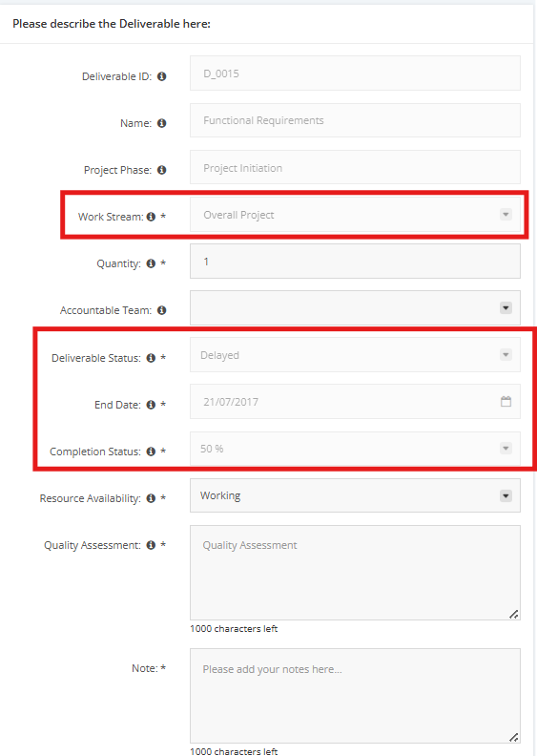Click the Work Stream info icon
This screenshot has height=756, width=537.
151,217
